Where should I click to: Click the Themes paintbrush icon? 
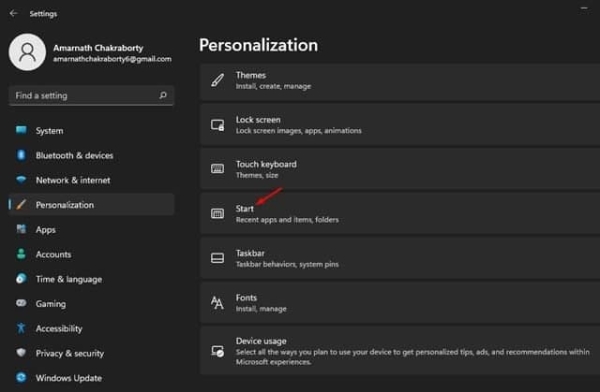(x=217, y=80)
